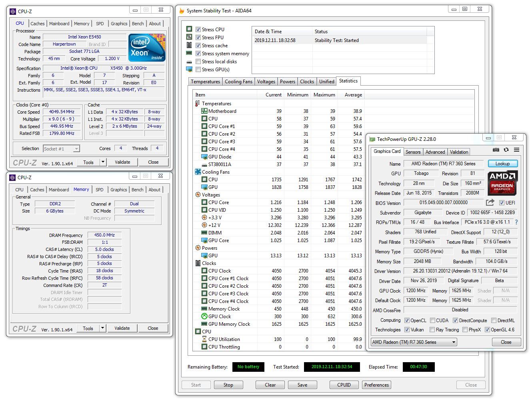Open the SPD tab in lower CPU-Z

[100, 190]
